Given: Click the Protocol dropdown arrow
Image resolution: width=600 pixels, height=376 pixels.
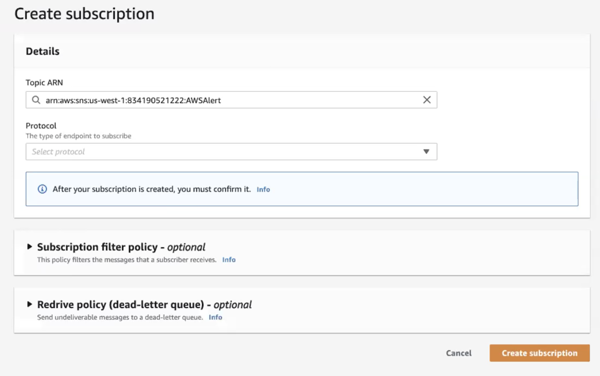Looking at the screenshot, I should (426, 151).
